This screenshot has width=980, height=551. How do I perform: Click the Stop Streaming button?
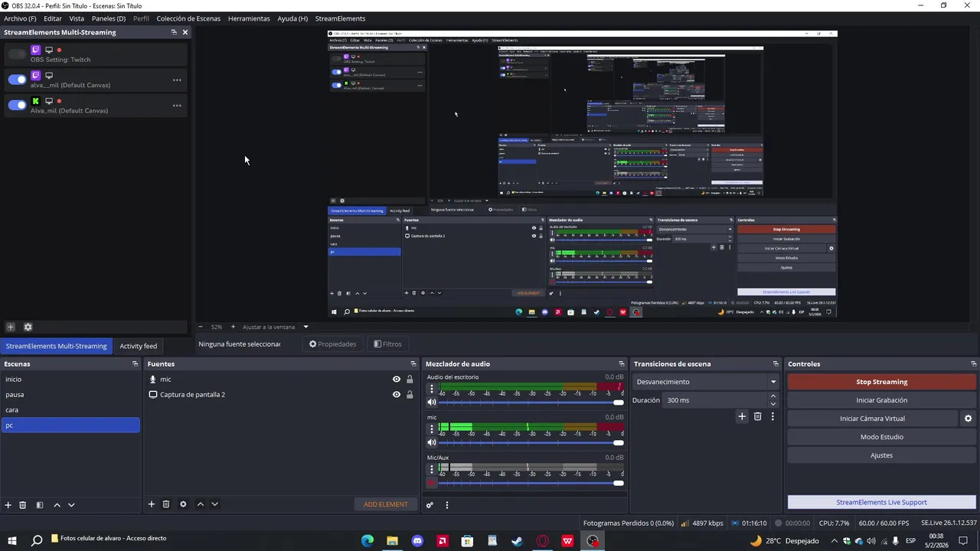click(881, 382)
